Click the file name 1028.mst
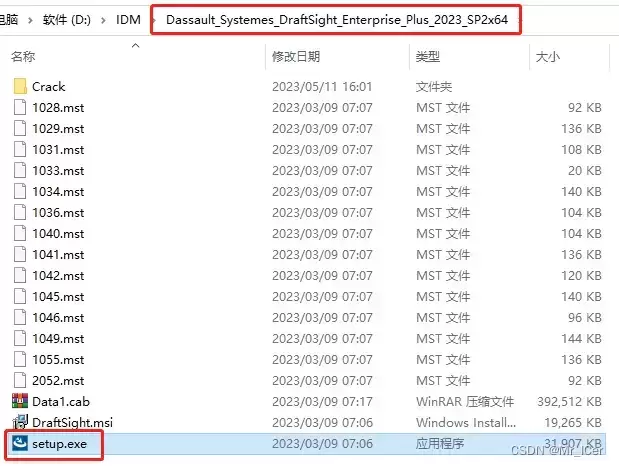 click(58, 107)
